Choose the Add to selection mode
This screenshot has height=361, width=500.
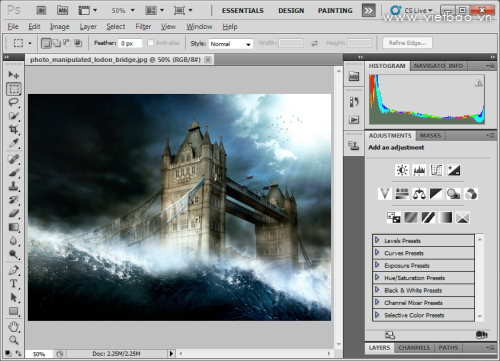pyautogui.click(x=57, y=43)
